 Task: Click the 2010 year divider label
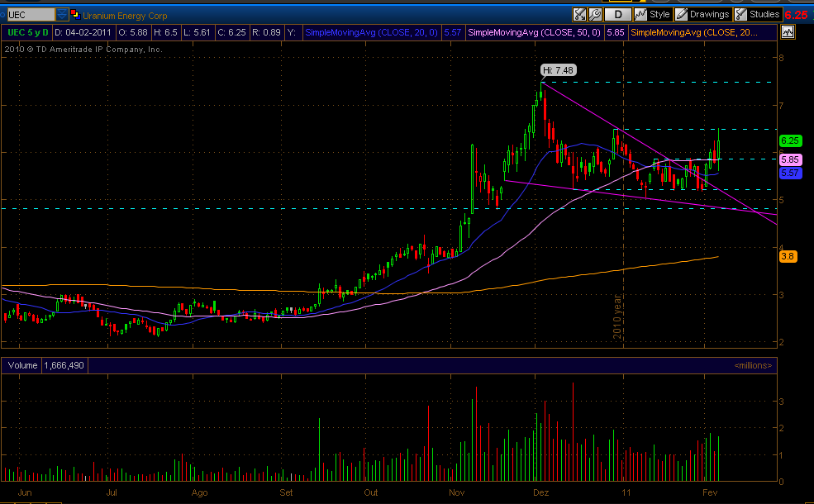[x=617, y=316]
